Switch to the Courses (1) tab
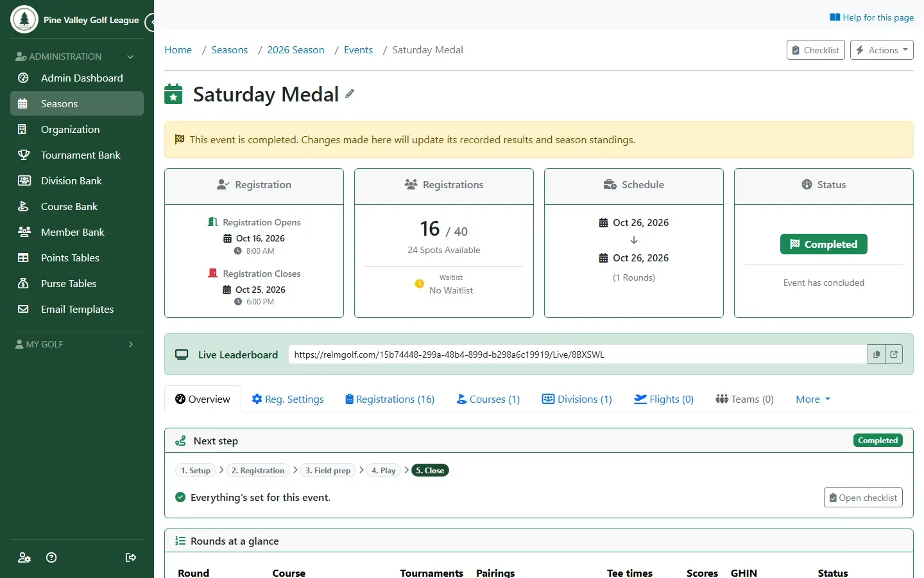 click(488, 399)
